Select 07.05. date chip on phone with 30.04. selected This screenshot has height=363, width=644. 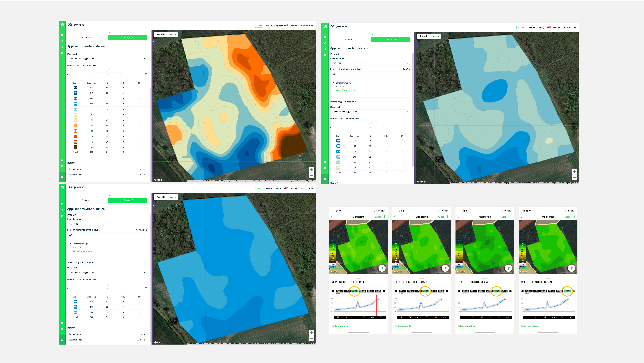370,291
